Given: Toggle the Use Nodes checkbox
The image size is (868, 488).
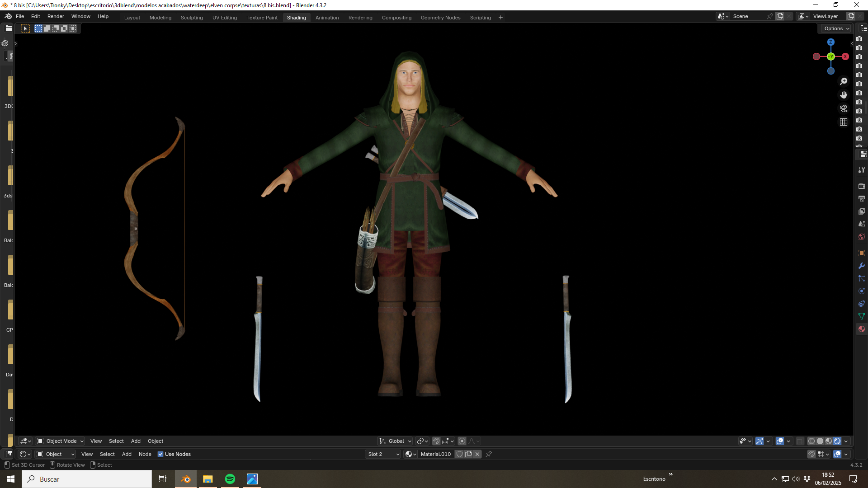Looking at the screenshot, I should tap(160, 454).
